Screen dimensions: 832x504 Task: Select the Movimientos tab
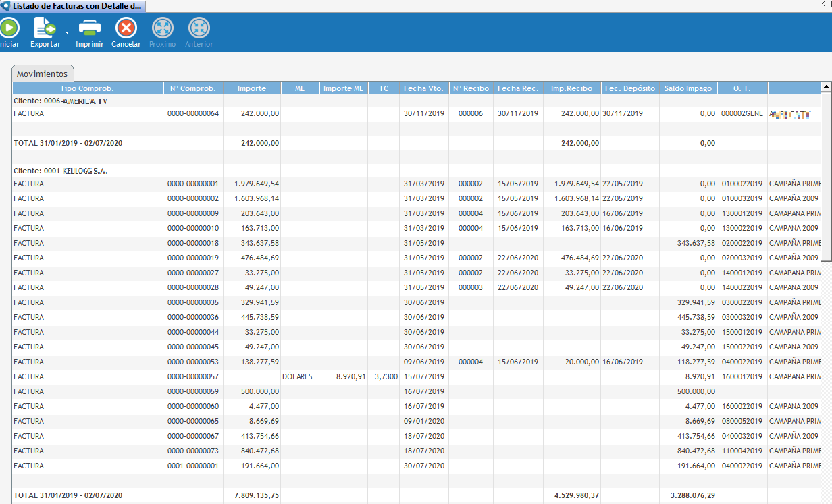tap(43, 74)
